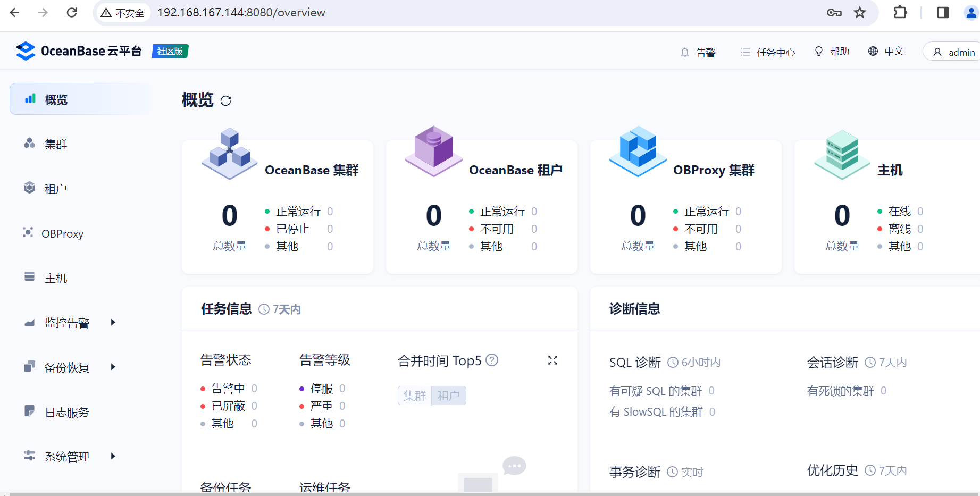Click the clock icon next to 7天内 in 任务信息

(264, 309)
